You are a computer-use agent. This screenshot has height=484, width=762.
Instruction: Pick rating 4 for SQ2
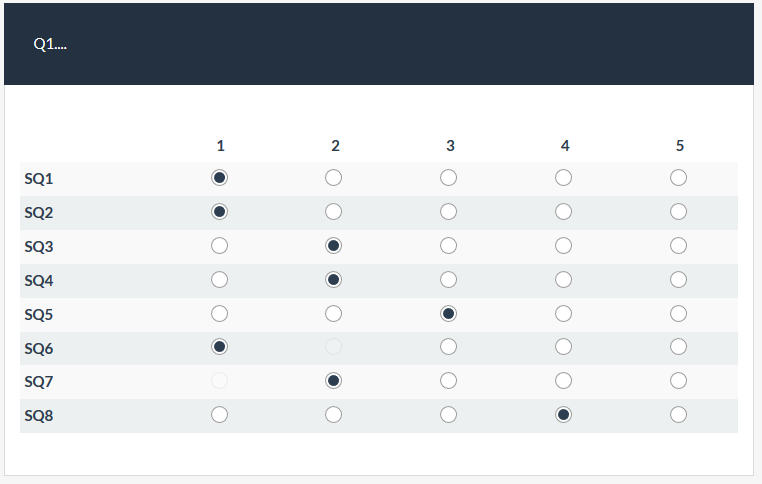564,212
